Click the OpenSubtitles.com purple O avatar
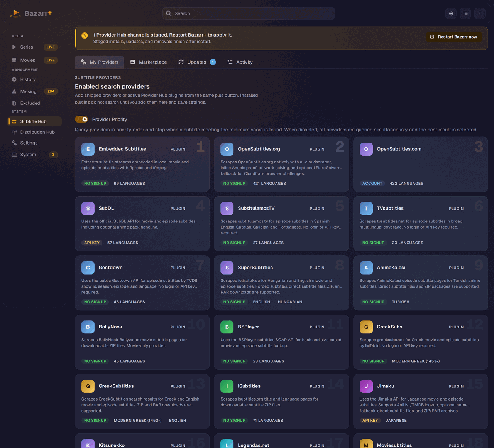Viewport: 494px width, 448px height. 366,149
